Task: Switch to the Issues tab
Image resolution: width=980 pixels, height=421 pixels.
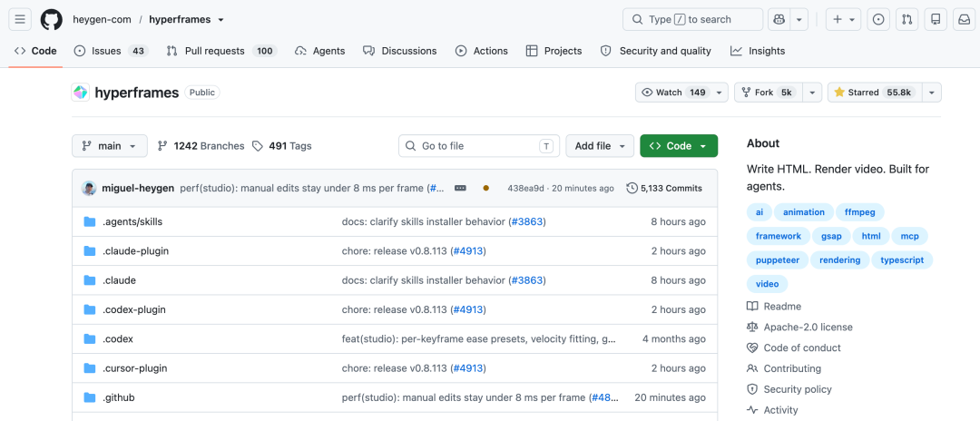Action: click(x=112, y=51)
